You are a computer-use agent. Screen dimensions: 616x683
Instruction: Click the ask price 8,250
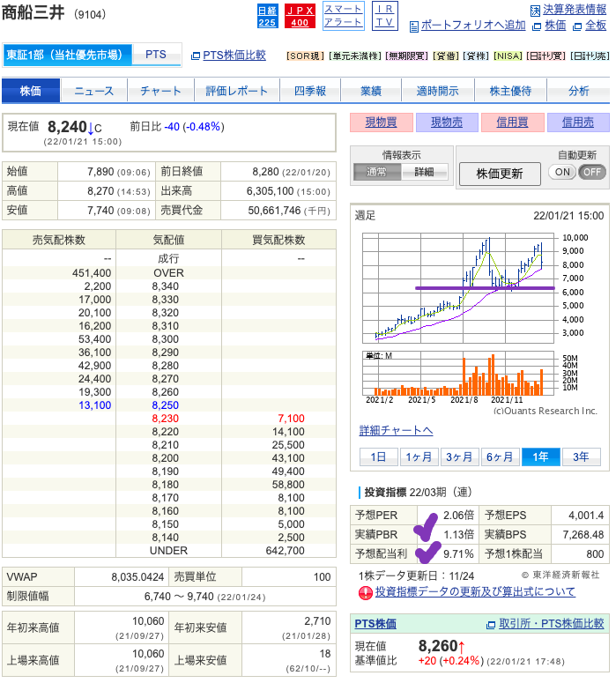pyautogui.click(x=166, y=405)
